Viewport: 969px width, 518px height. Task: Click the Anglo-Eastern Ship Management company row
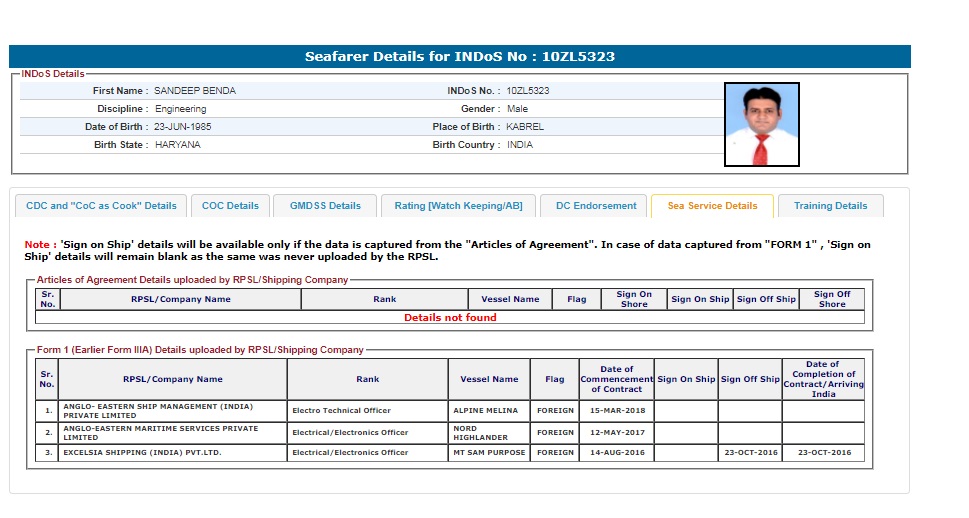pos(172,411)
